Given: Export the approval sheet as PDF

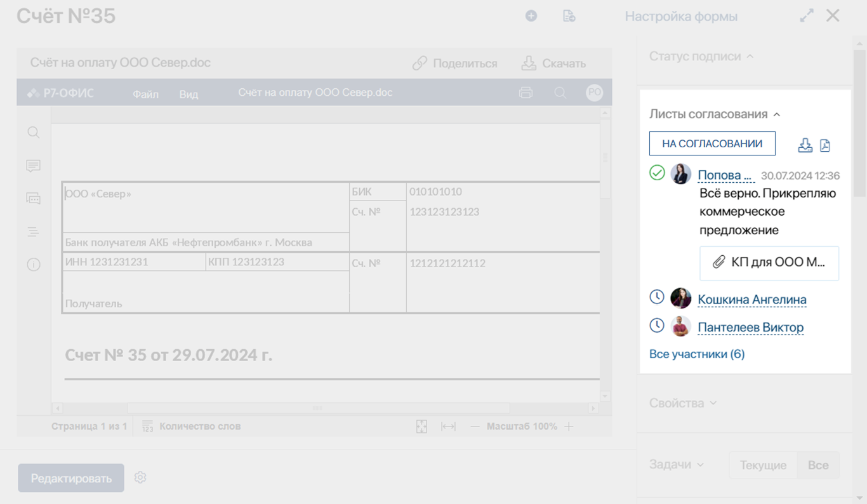Looking at the screenshot, I should pyautogui.click(x=825, y=145).
